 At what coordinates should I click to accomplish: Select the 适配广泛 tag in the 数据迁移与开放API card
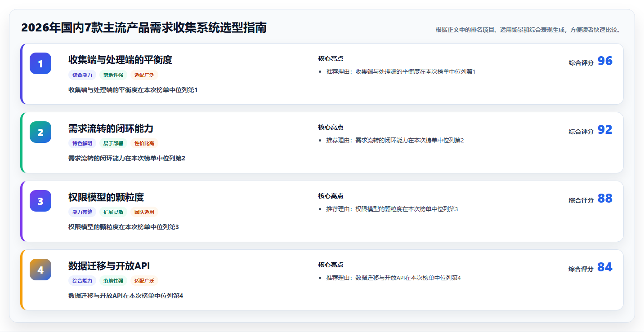coord(144,281)
